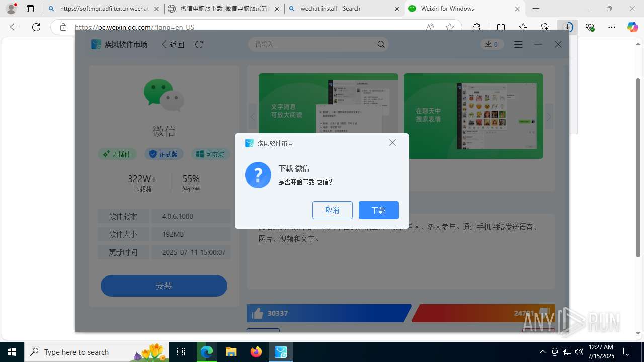Show previous screenshot with left arrow
Image resolution: width=644 pixels, height=362 pixels.
pos(253,117)
